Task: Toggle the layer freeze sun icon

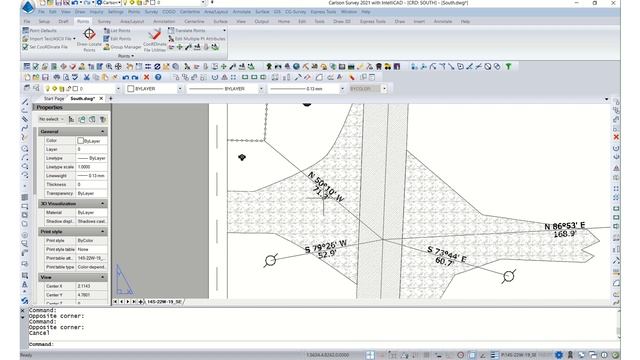Action: click(55, 89)
